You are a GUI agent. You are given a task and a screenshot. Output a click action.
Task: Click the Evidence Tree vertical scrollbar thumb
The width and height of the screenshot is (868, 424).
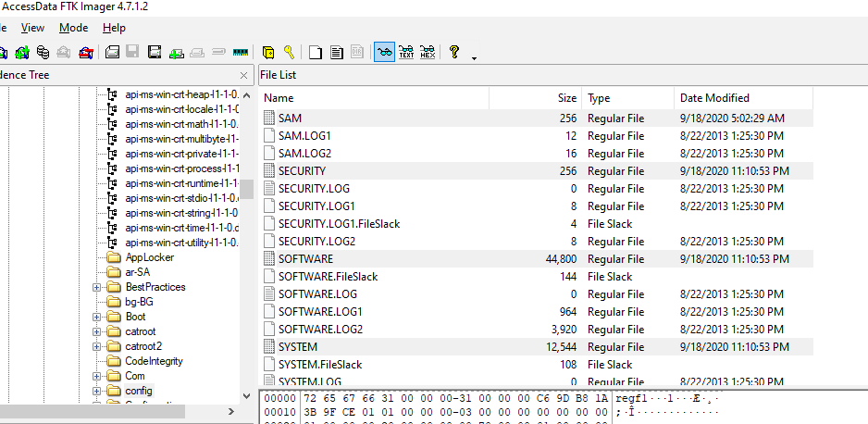tap(247, 188)
